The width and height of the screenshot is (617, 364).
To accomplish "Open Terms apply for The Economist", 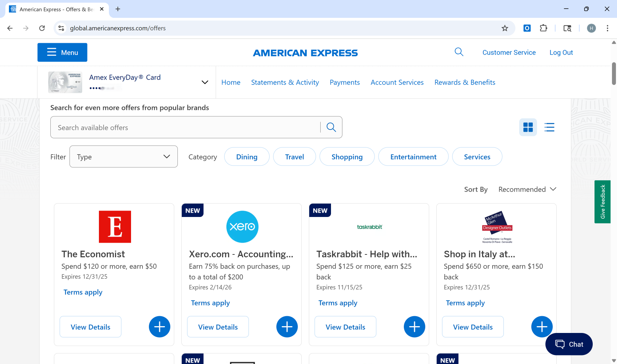I will (x=83, y=292).
